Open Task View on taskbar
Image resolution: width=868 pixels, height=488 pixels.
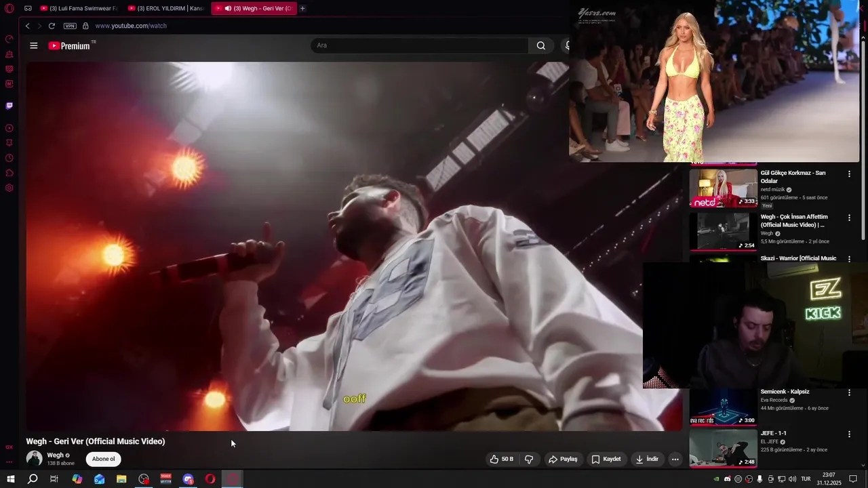(x=54, y=479)
